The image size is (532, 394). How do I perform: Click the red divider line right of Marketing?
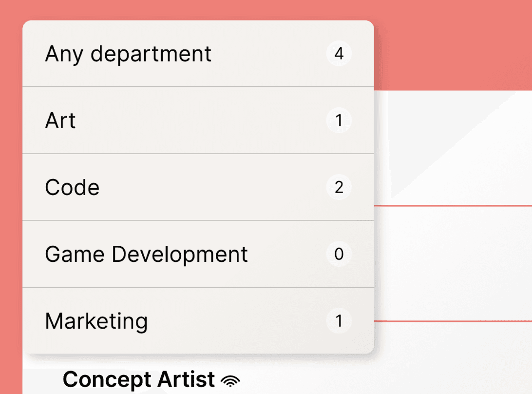[x=453, y=321]
